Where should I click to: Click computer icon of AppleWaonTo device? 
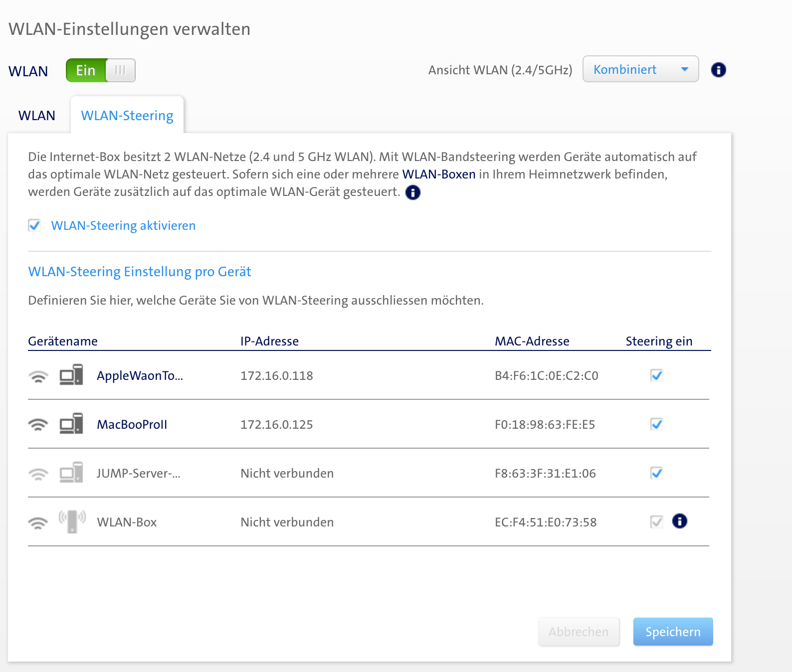coord(71,375)
